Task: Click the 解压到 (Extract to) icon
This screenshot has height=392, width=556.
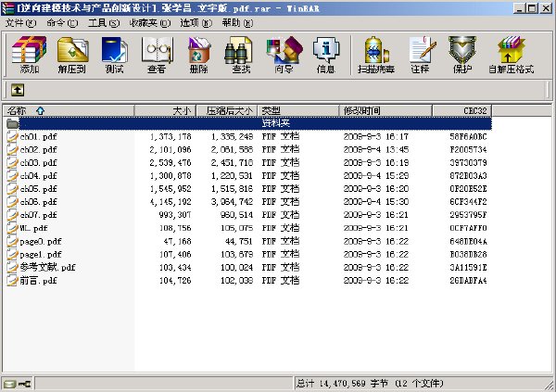Action: click(x=72, y=55)
